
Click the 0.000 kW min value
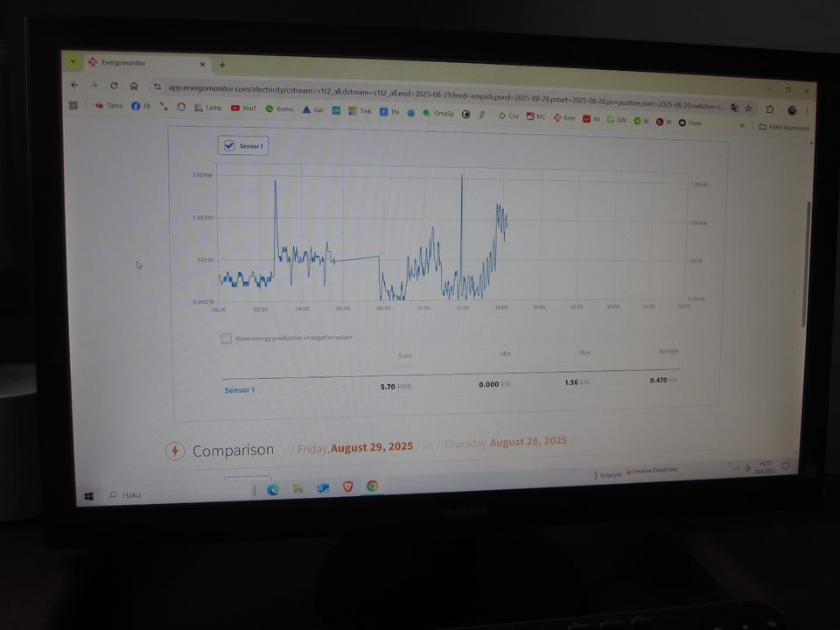(494, 384)
